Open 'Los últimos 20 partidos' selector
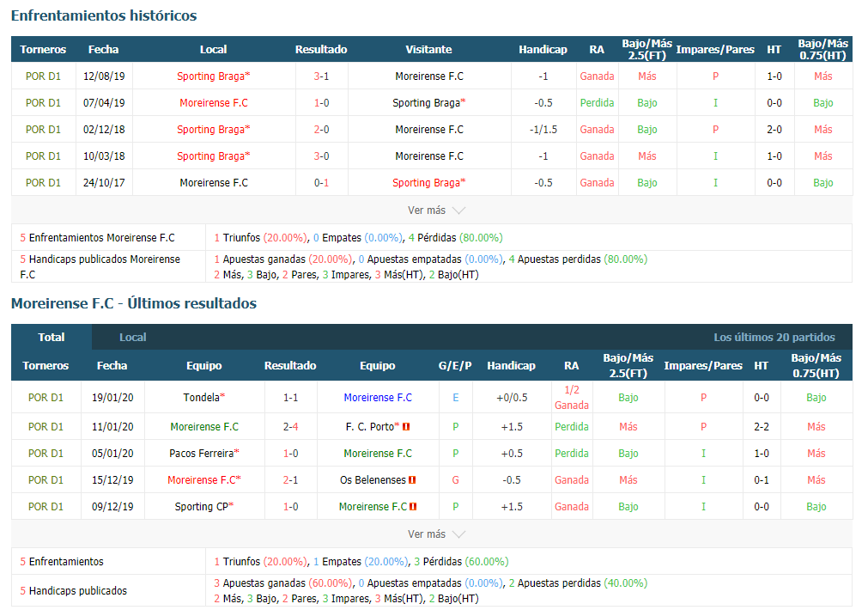The image size is (868, 610). point(774,338)
